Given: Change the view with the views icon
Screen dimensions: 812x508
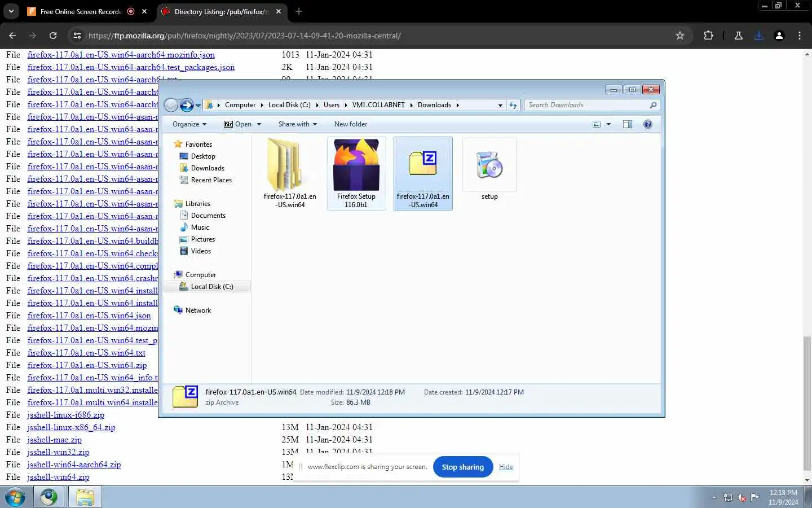Looking at the screenshot, I should click(x=597, y=124).
